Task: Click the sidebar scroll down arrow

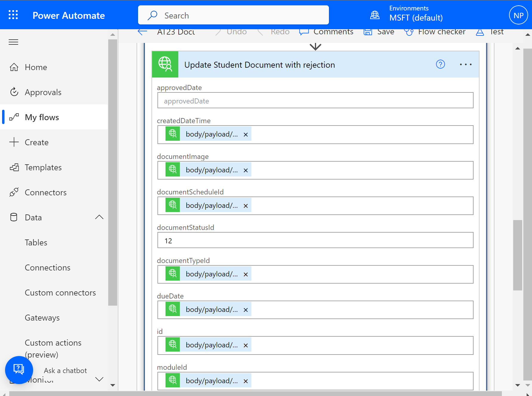Action: click(113, 385)
